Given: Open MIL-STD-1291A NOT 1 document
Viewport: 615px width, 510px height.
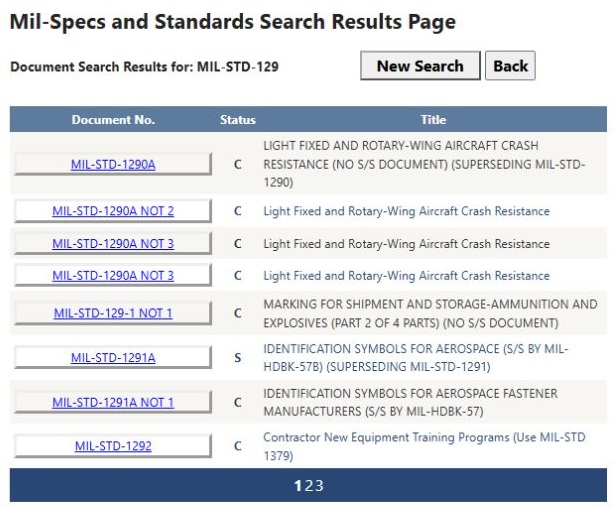Looking at the screenshot, I should (x=113, y=403).
